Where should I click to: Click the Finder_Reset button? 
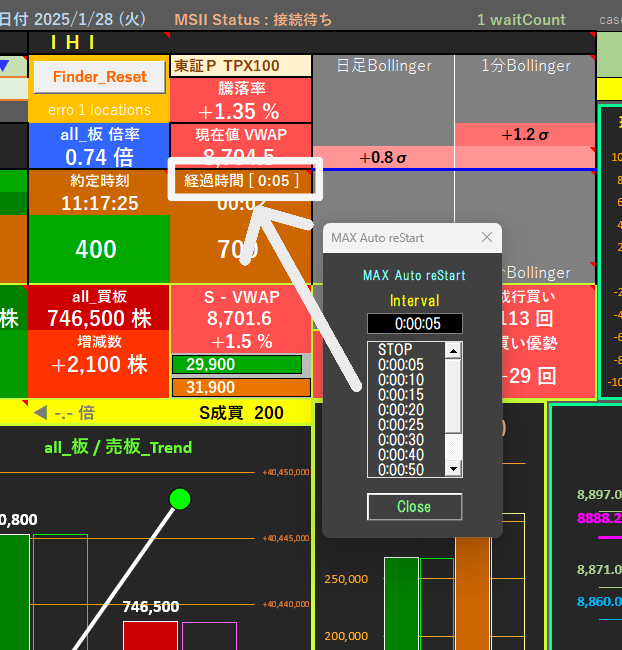coord(100,77)
